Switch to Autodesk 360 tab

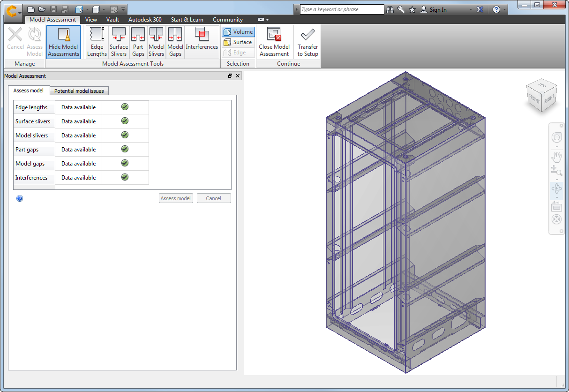[145, 20]
